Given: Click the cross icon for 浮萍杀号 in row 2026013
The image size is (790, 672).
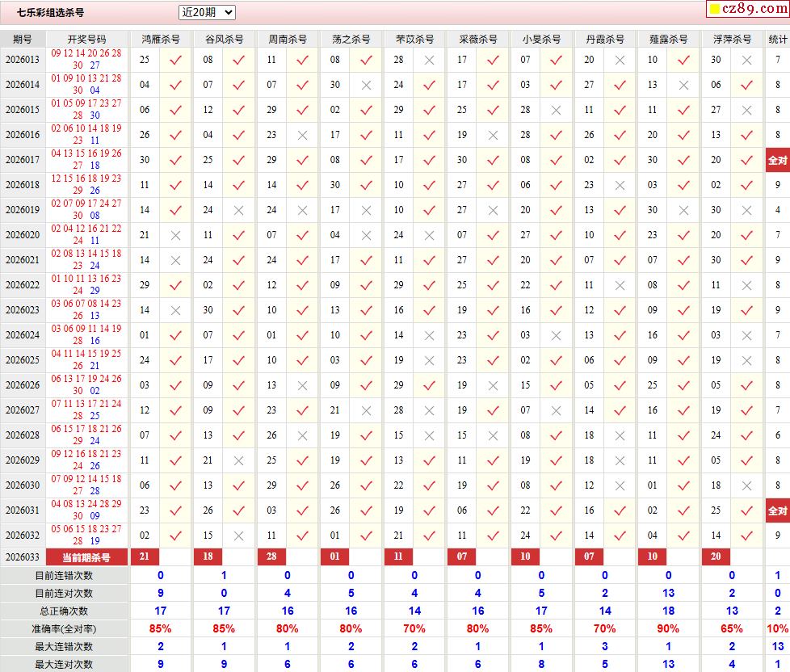Looking at the screenshot, I should coord(746,60).
